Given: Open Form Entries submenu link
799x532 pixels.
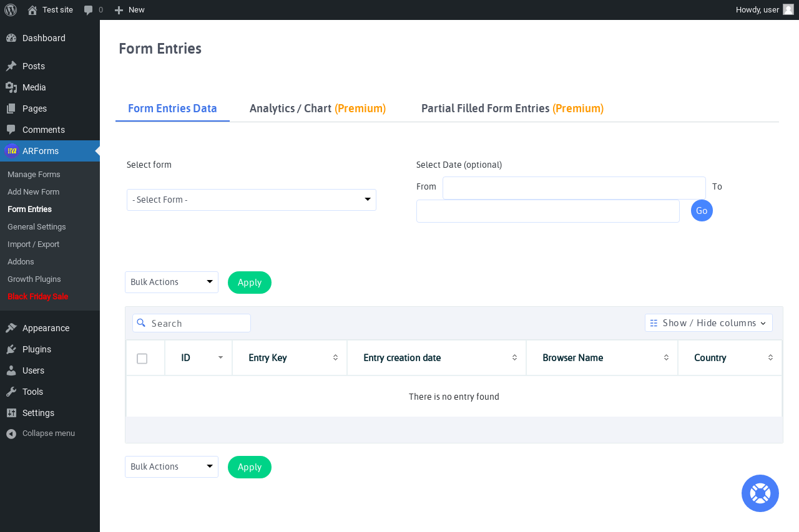Looking at the screenshot, I should [x=29, y=210].
